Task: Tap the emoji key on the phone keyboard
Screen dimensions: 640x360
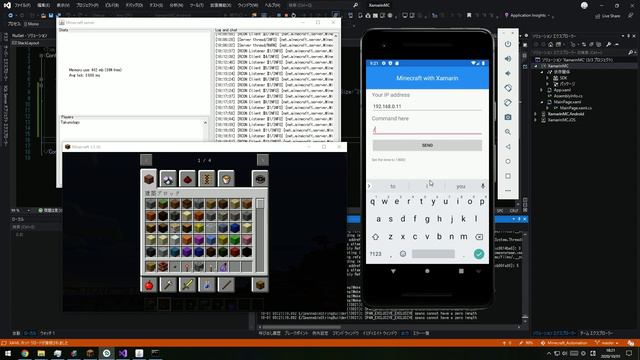Action: (x=403, y=254)
